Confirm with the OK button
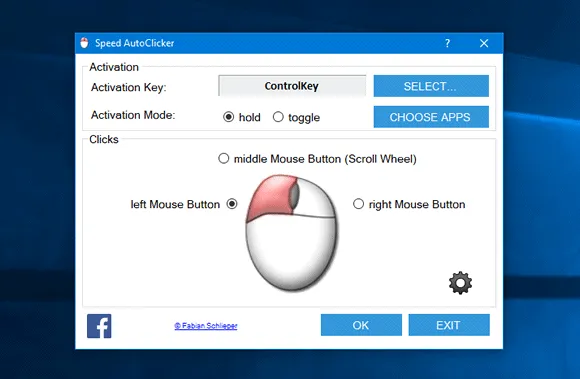This screenshot has width=580, height=379. 361,325
